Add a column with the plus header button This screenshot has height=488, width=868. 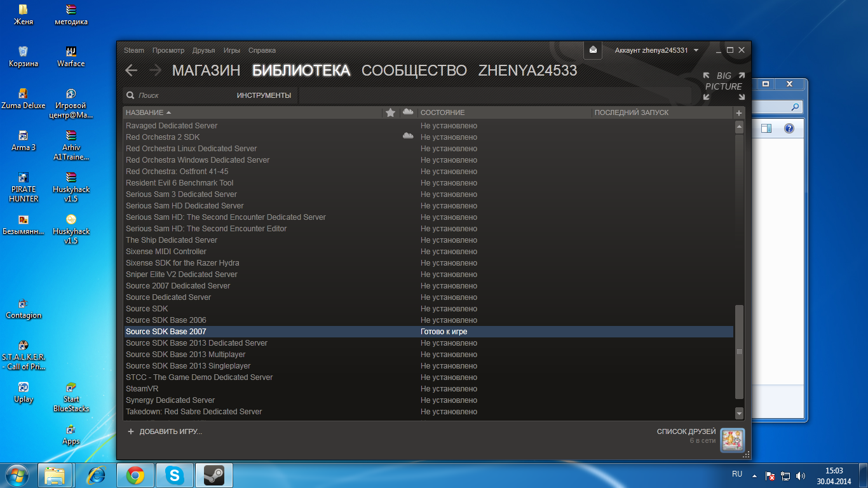tap(738, 112)
